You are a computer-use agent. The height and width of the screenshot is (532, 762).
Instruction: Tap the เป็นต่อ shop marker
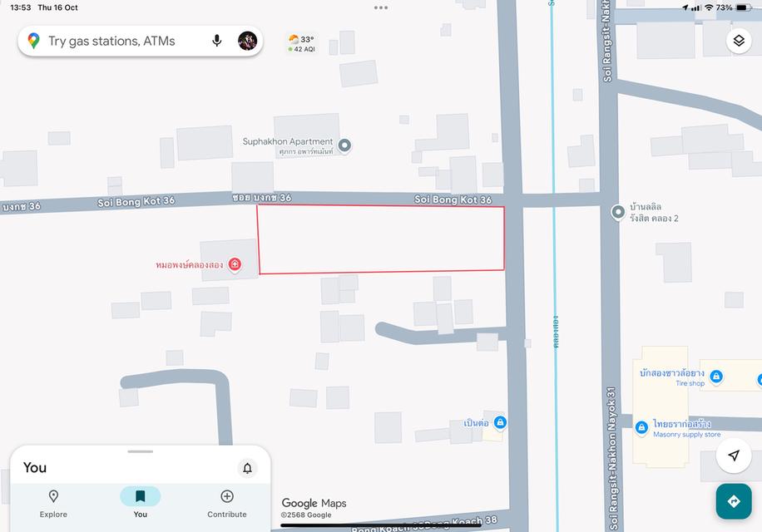500,422
